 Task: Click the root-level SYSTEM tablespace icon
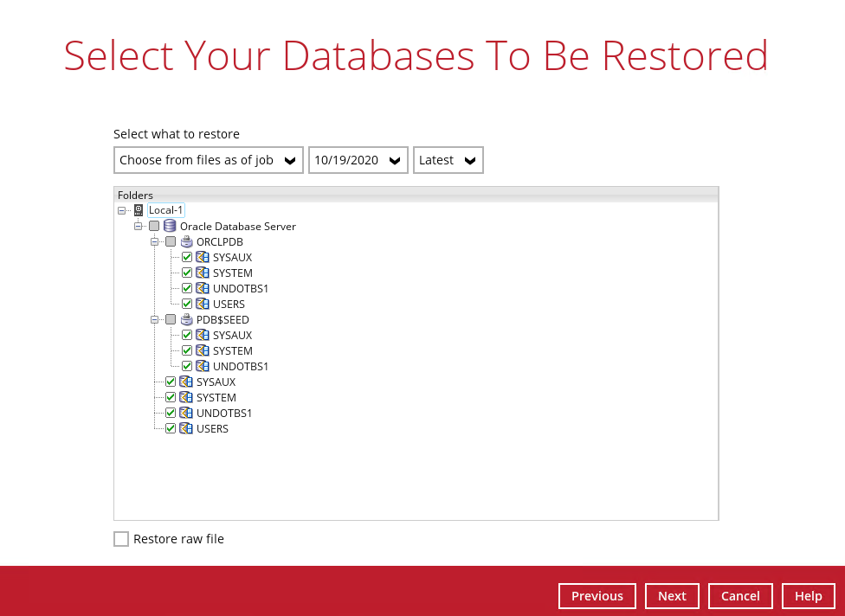click(x=186, y=397)
